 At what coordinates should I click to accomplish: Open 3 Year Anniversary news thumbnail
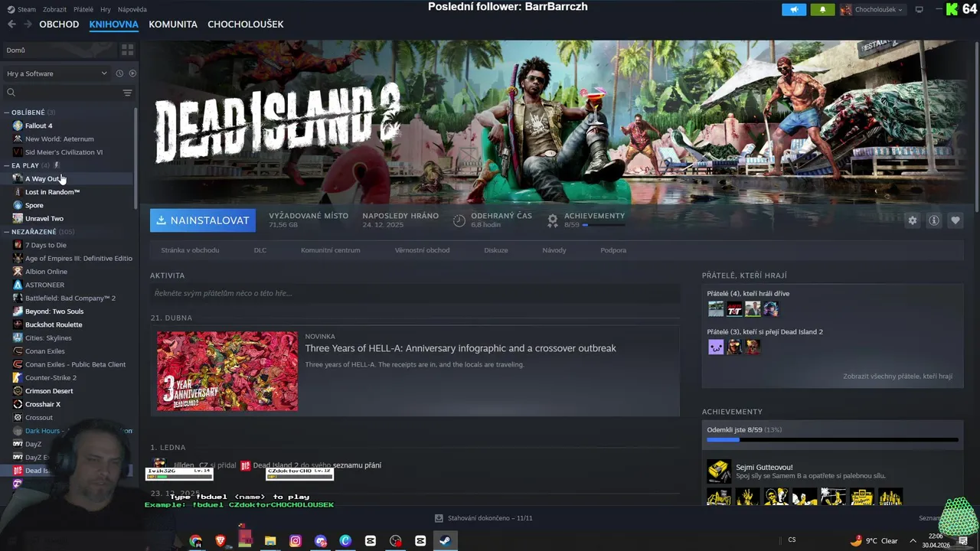click(227, 371)
